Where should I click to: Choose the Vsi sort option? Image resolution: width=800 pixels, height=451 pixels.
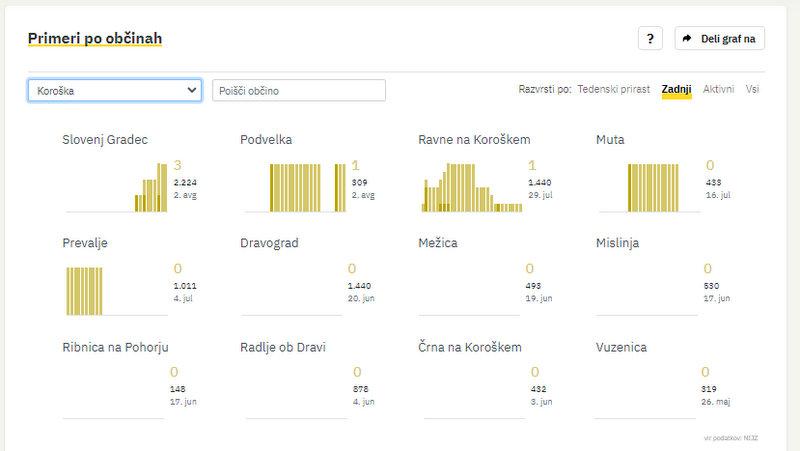point(752,90)
